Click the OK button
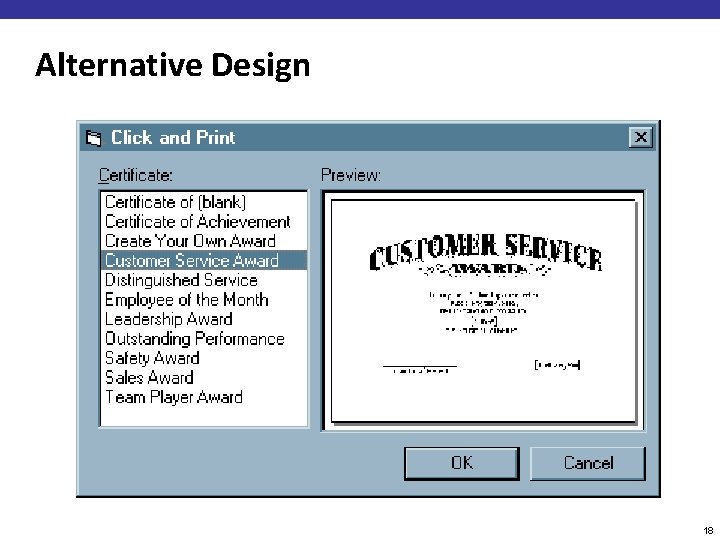Screen dimensions: 720x540 pos(462,463)
